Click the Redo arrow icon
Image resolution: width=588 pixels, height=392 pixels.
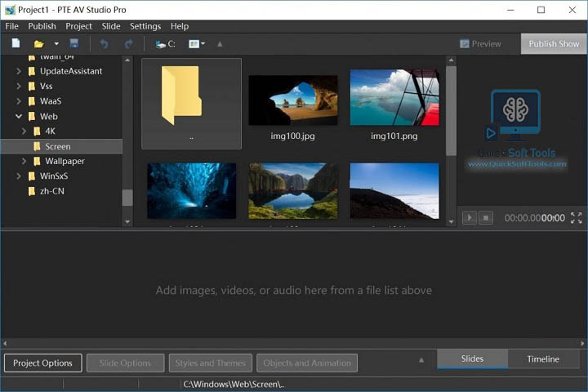tap(129, 44)
